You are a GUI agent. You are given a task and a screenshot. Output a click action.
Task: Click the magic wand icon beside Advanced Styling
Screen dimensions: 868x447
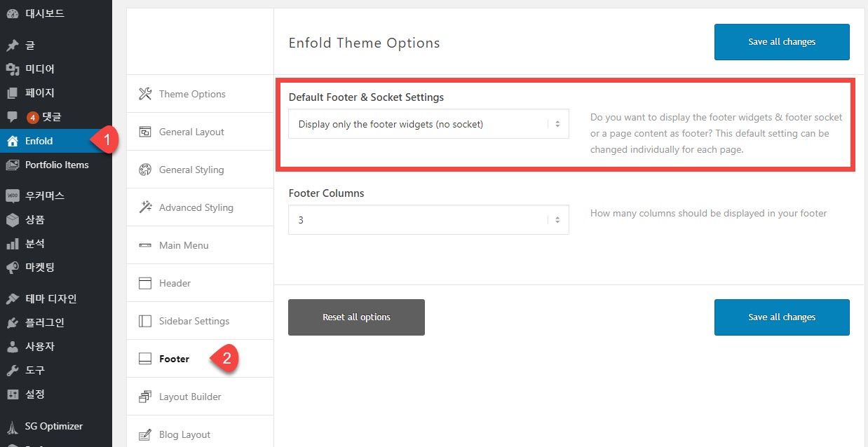(145, 207)
